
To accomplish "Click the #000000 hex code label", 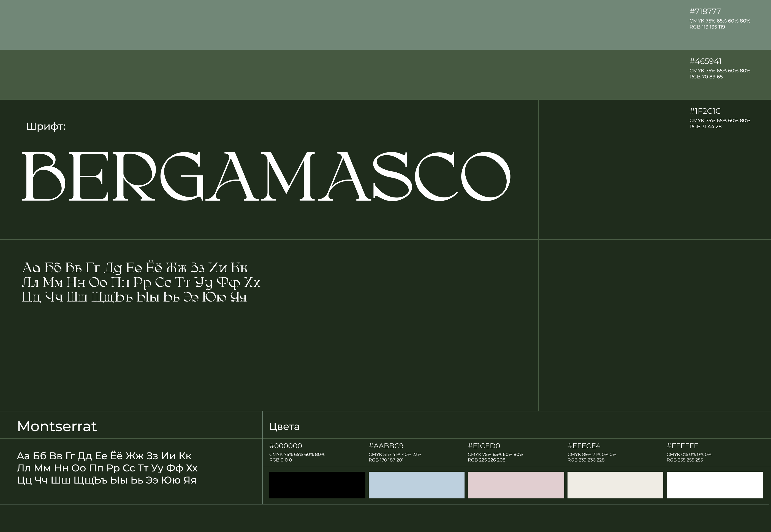I will pyautogui.click(x=285, y=446).
